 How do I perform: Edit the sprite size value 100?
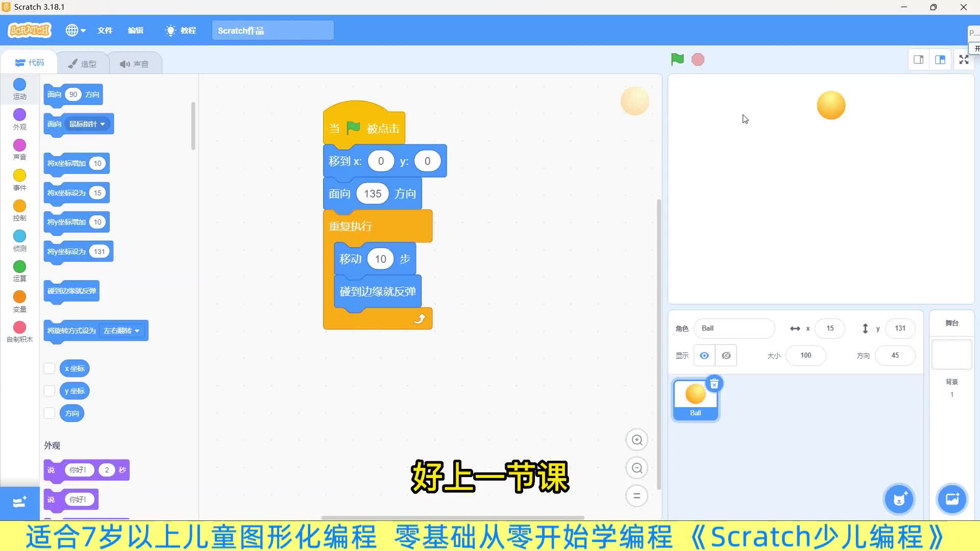[x=805, y=356]
